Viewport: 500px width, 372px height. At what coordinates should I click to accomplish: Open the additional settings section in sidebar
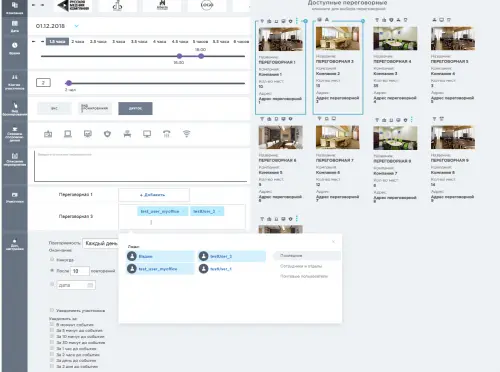pyautogui.click(x=14, y=244)
